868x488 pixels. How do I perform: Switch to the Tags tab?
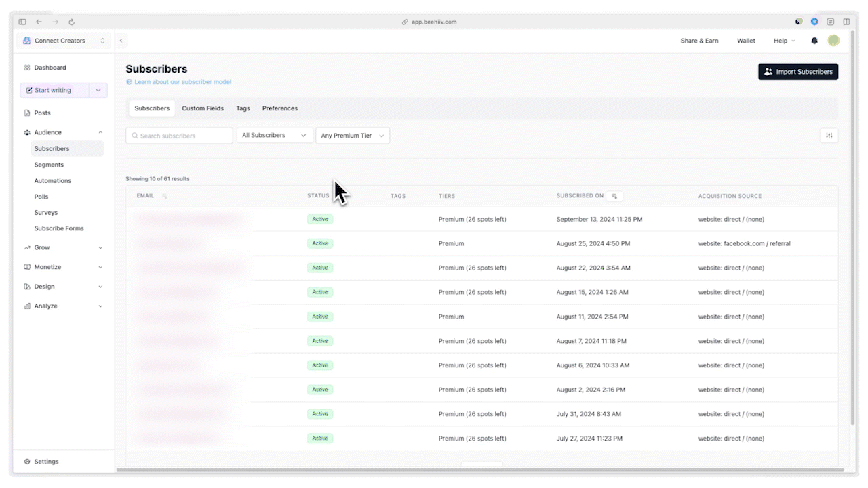(243, 108)
